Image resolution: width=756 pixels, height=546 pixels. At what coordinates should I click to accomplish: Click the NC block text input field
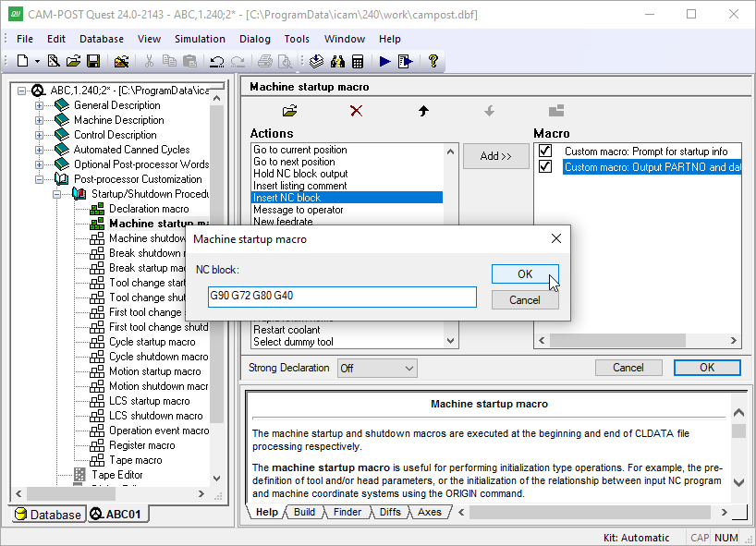coord(342,297)
